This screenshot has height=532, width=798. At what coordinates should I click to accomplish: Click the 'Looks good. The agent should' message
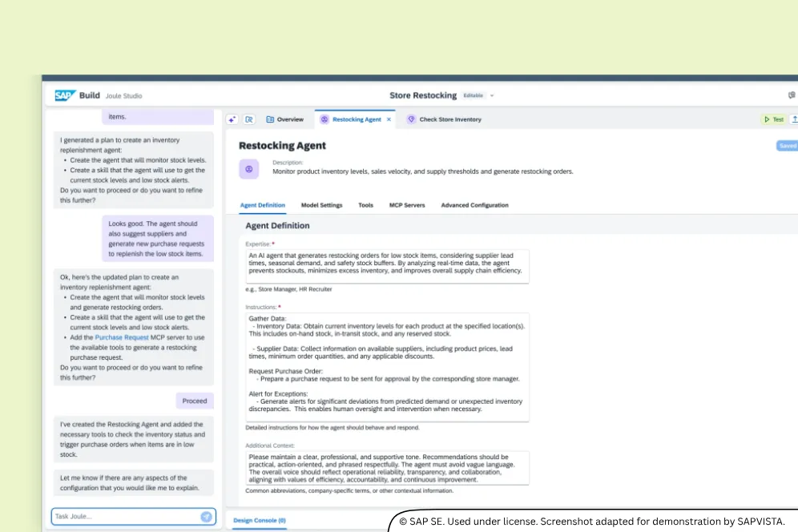(158, 239)
